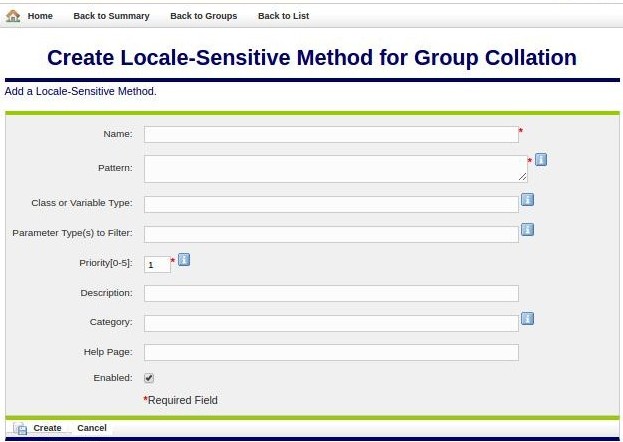The image size is (623, 442).
Task: Navigate Back to Groups
Action: 203,16
